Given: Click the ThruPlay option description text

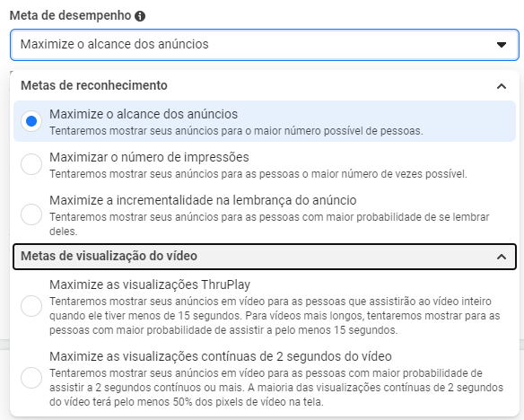Looking at the screenshot, I should [275, 316].
